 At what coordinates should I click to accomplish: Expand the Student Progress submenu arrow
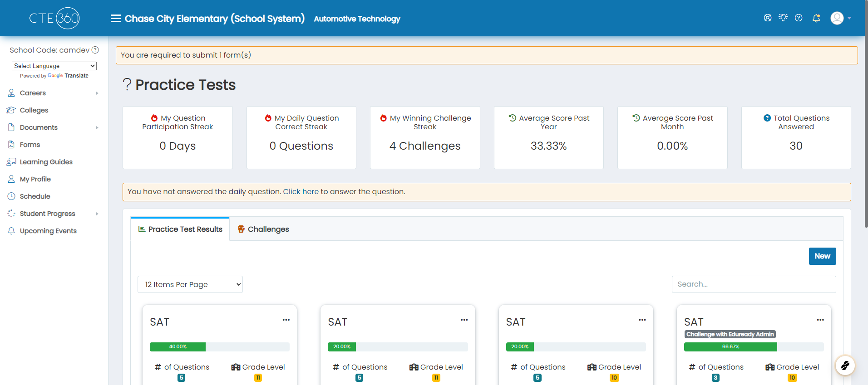(x=97, y=214)
